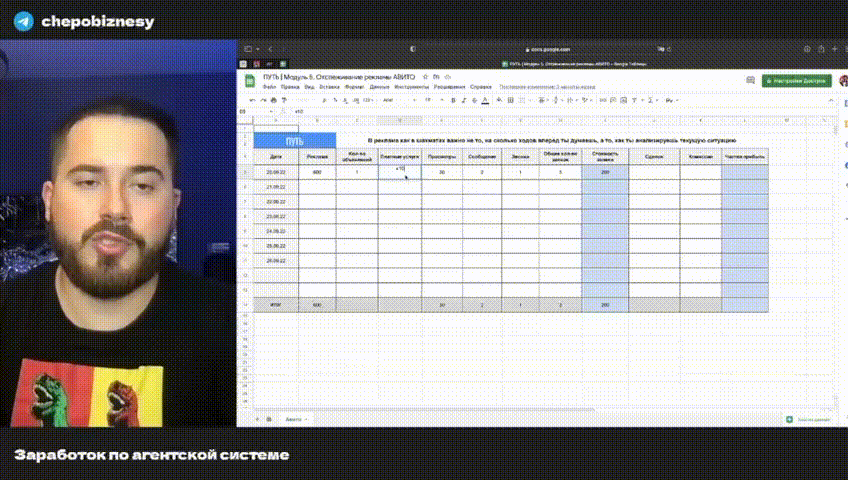This screenshot has width=848, height=480.
Task: Select the 26.09.22 date cell
Action: coord(276,261)
